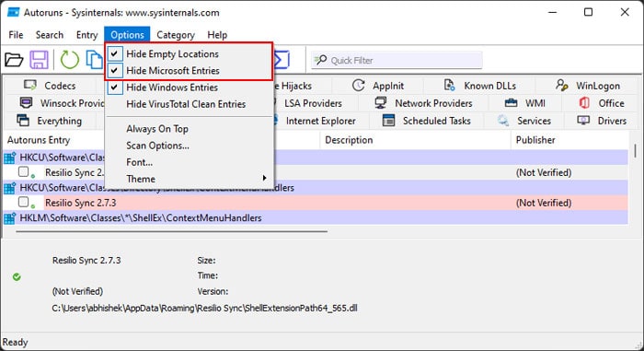The height and width of the screenshot is (351, 644).
Task: Sort by Description column header
Action: click(415, 140)
